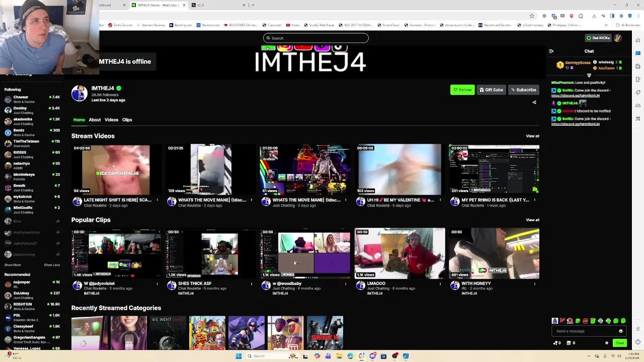644x362 pixels.
Task: Open LATE NIGHT SHIFT stream video thumbnail
Action: click(116, 169)
